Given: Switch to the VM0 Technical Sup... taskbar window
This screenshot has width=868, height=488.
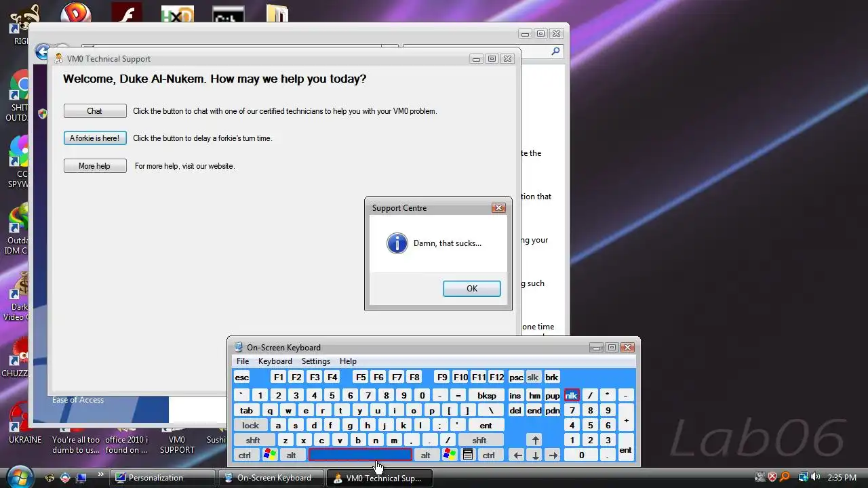Looking at the screenshot, I should 380,478.
